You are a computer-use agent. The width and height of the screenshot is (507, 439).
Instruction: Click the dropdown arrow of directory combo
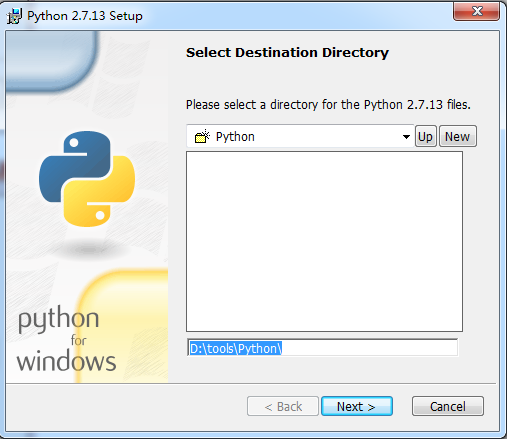(406, 137)
